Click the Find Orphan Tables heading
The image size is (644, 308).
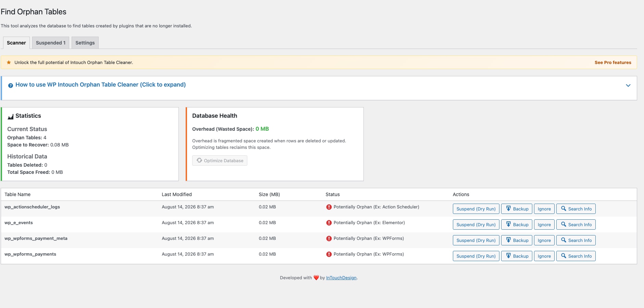(34, 12)
